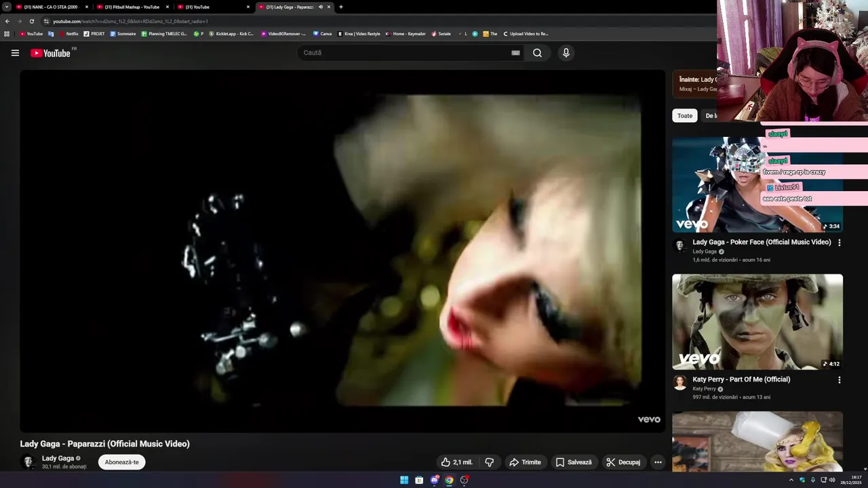
Task: Open the on-screen keyboard in search box
Action: point(515,53)
